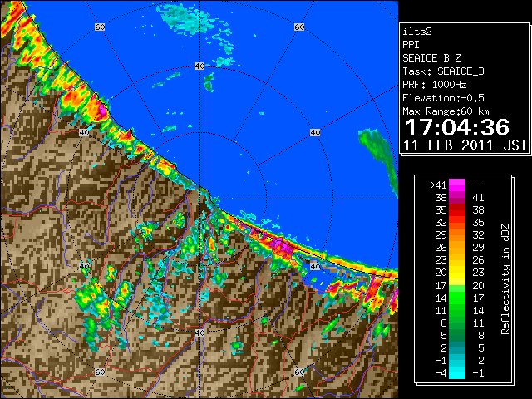
Task: Click the timestamp '17:04:36'
Action: point(457,127)
